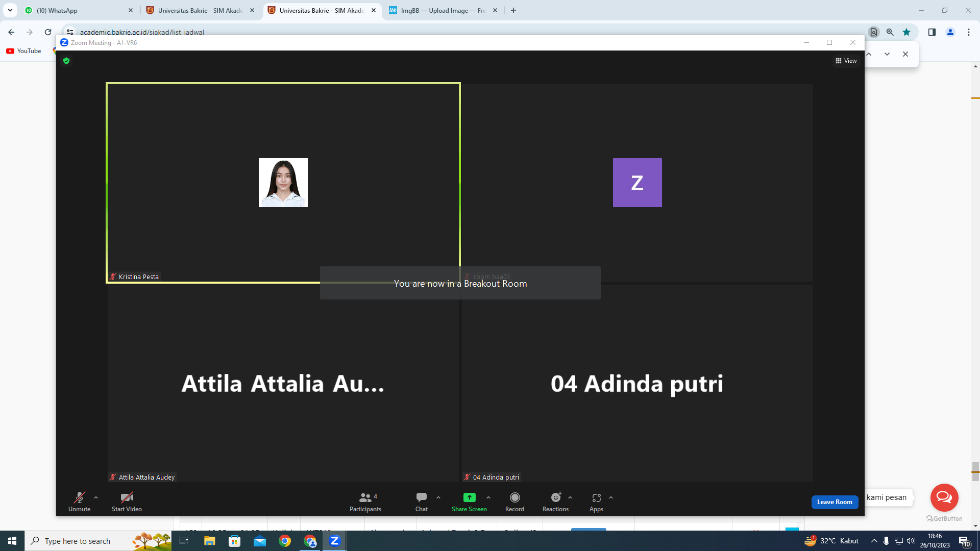This screenshot has width=980, height=551.
Task: Click the bookmark star icon
Action: tap(906, 32)
